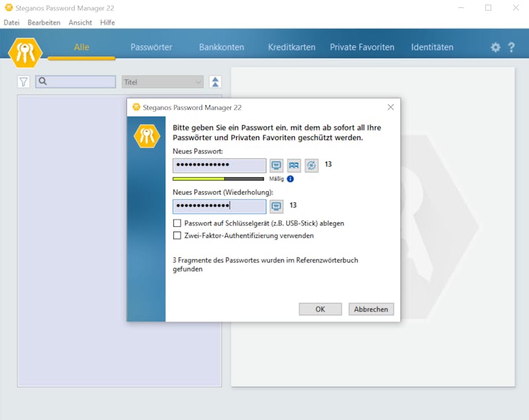Switch to the Private Favoriten tab
The width and height of the screenshot is (529, 420).
[x=362, y=47]
